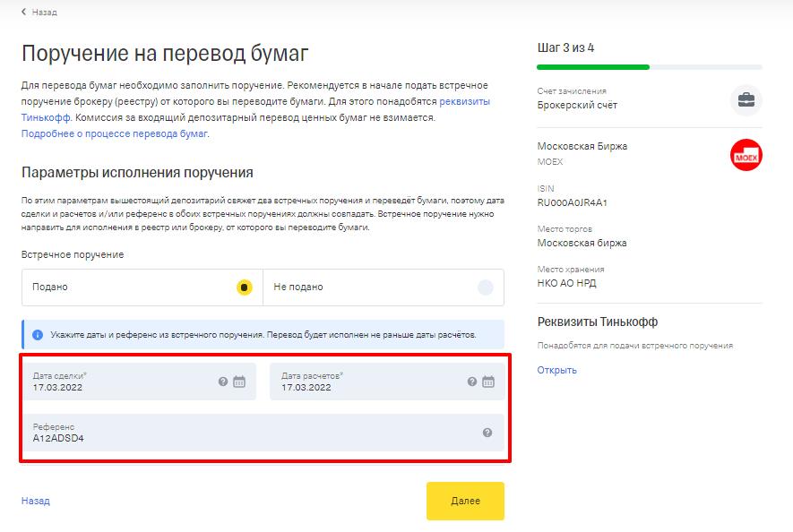Select the Подано radio option
The image size is (793, 532).
pos(244,287)
